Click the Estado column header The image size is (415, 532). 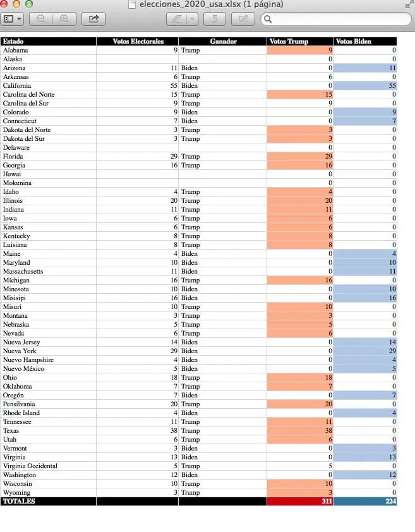pyautogui.click(x=48, y=42)
